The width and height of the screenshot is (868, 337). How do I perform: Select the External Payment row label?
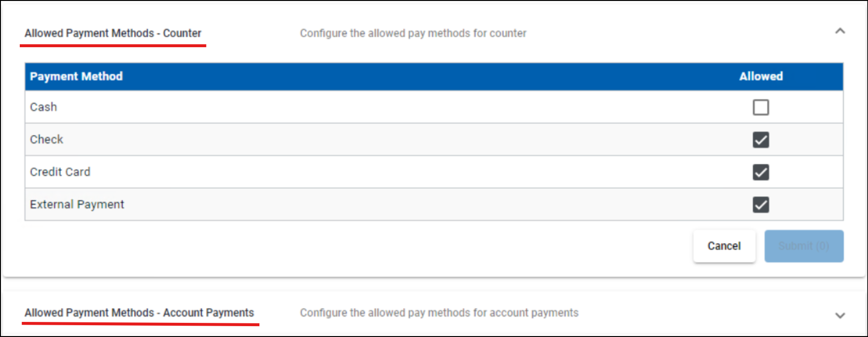(77, 205)
